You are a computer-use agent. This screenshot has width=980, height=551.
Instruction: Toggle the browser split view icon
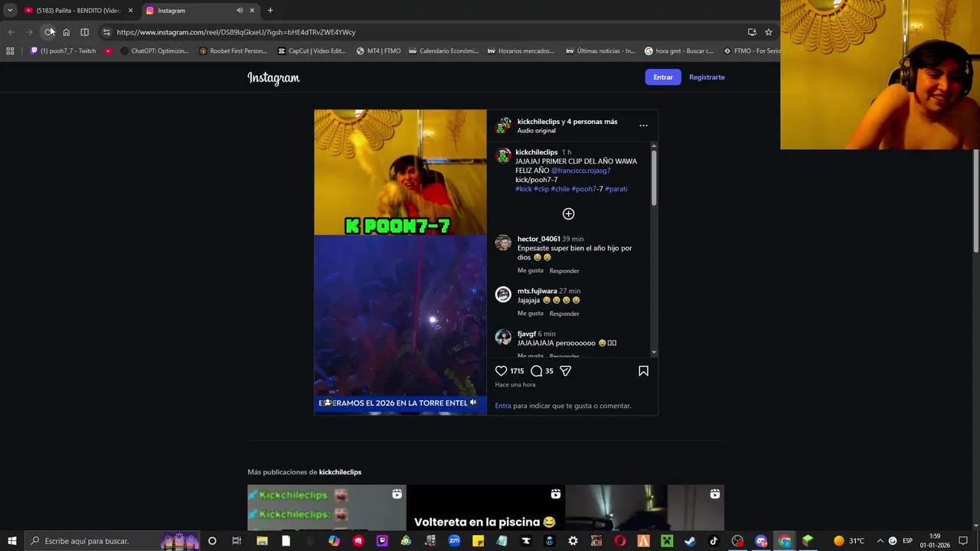85,32
